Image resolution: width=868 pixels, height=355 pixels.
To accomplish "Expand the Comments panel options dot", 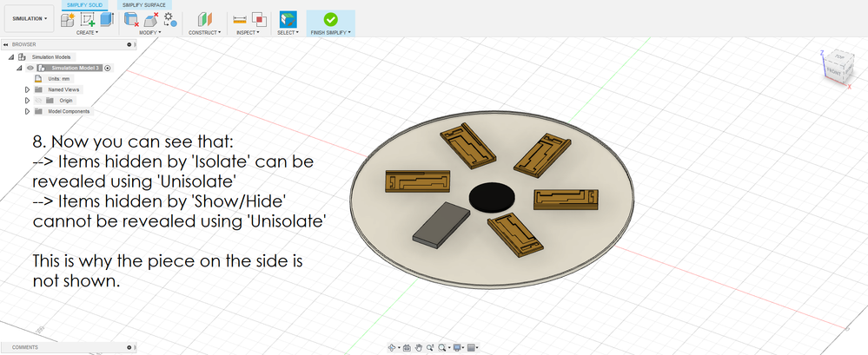I will pos(129,347).
